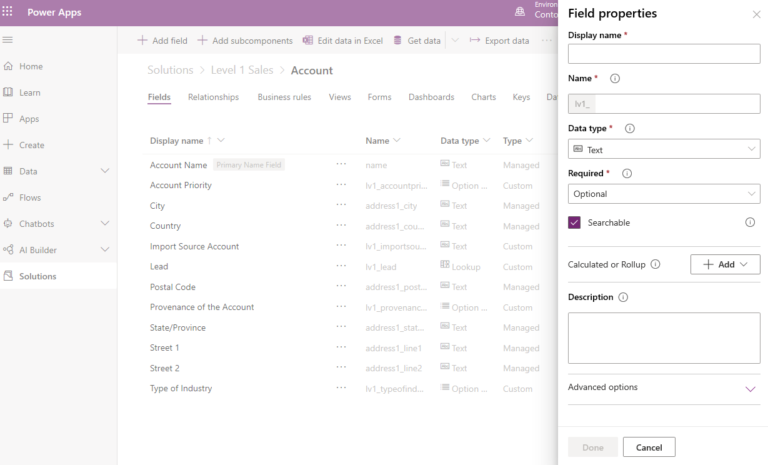Open the Required dropdown

(x=664, y=194)
